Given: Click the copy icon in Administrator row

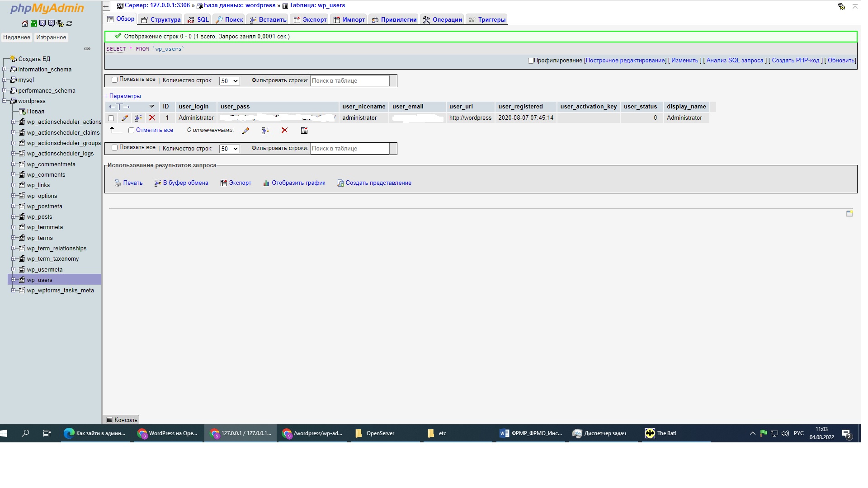Looking at the screenshot, I should tap(138, 118).
